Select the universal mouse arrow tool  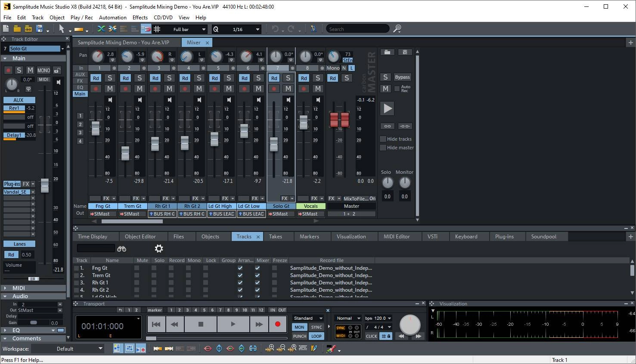pos(62,29)
